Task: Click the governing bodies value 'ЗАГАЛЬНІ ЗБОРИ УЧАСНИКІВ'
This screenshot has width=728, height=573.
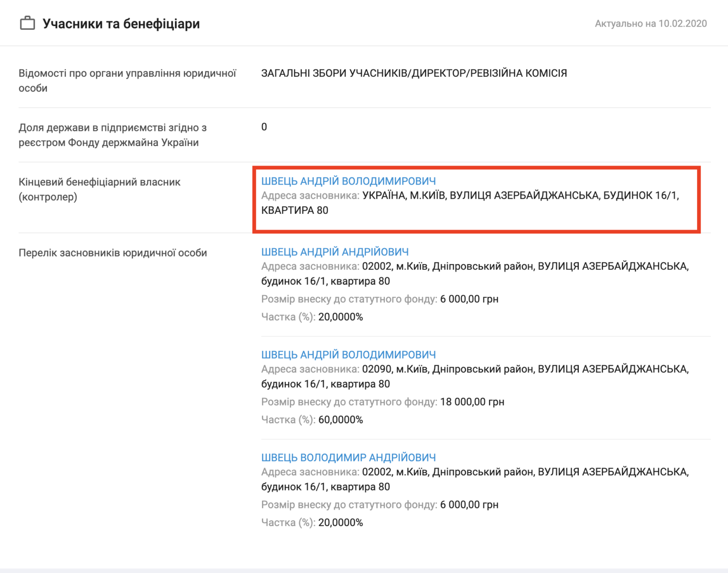Action: click(413, 74)
